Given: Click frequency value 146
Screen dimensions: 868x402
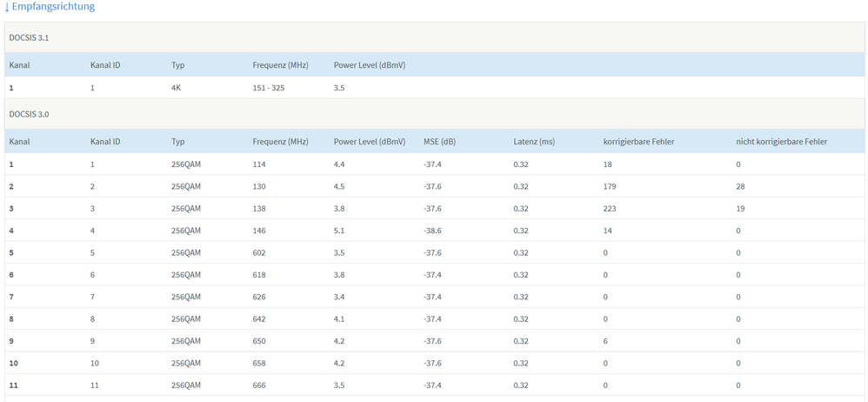Looking at the screenshot, I should click(259, 231).
